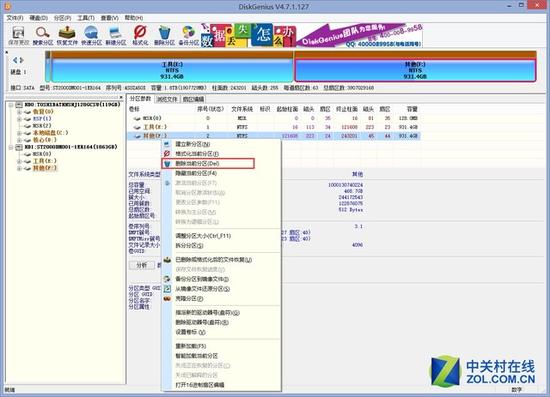Expand the 本地磁盘(C:) tree node

19,133
